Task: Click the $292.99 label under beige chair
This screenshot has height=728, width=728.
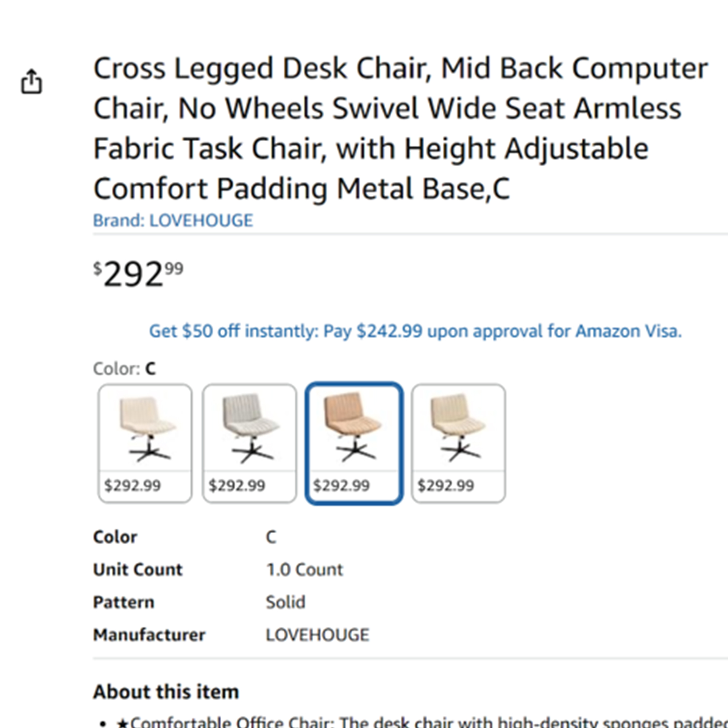Action: (446, 485)
